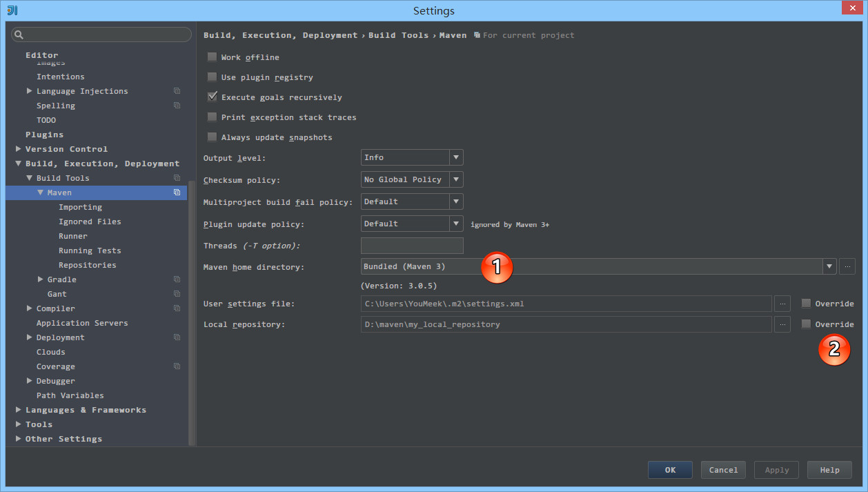Click browse icon beside Maven home directory

847,266
